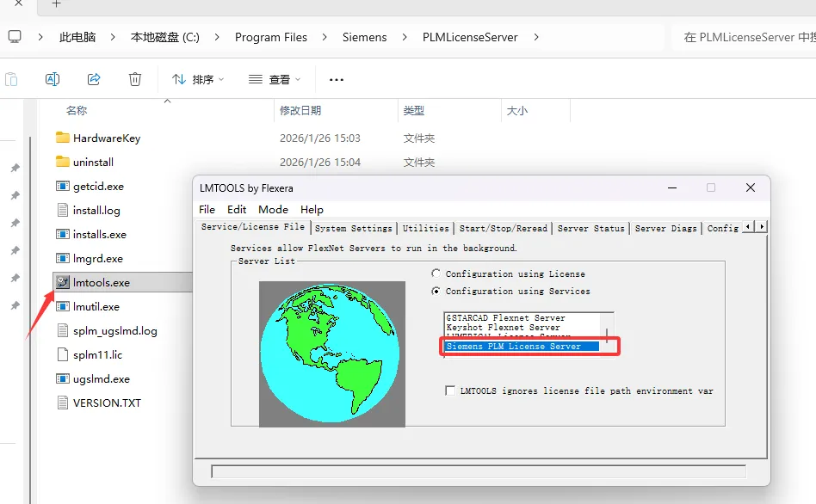The width and height of the screenshot is (816, 504).
Task: Sort by 类型 column header
Action: click(x=414, y=110)
